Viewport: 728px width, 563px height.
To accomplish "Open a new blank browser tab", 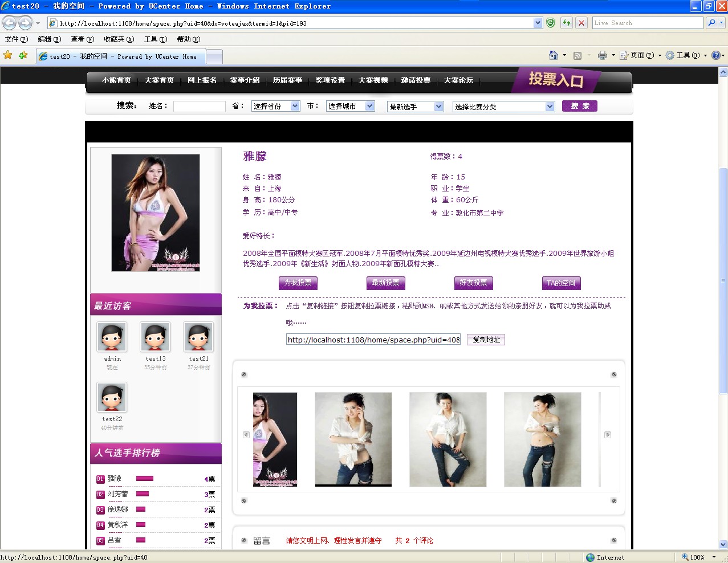I will 214,56.
